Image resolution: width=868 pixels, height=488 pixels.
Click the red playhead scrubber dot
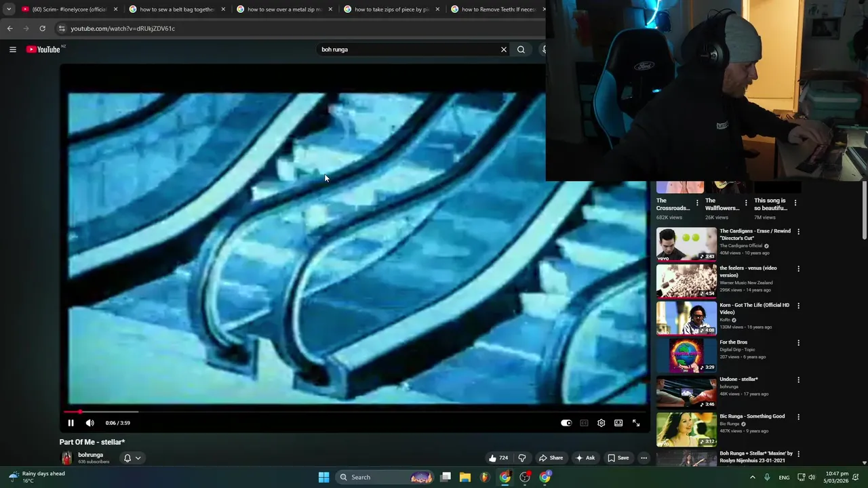pos(79,411)
